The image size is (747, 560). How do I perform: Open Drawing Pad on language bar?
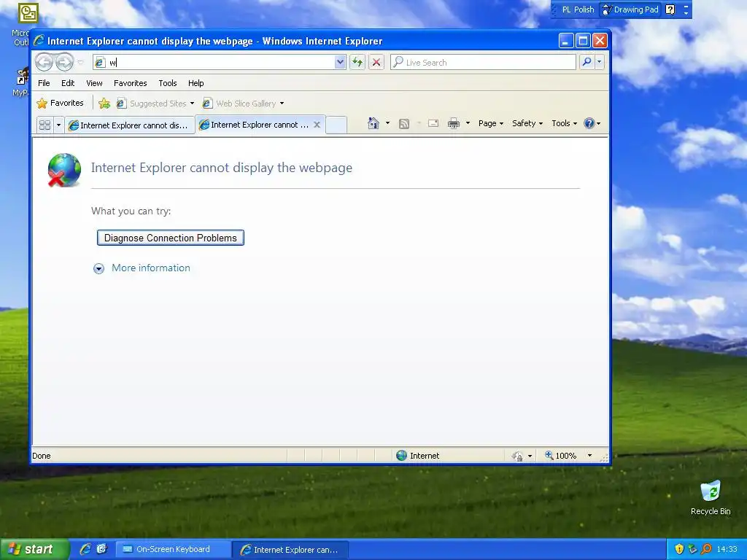coord(631,9)
